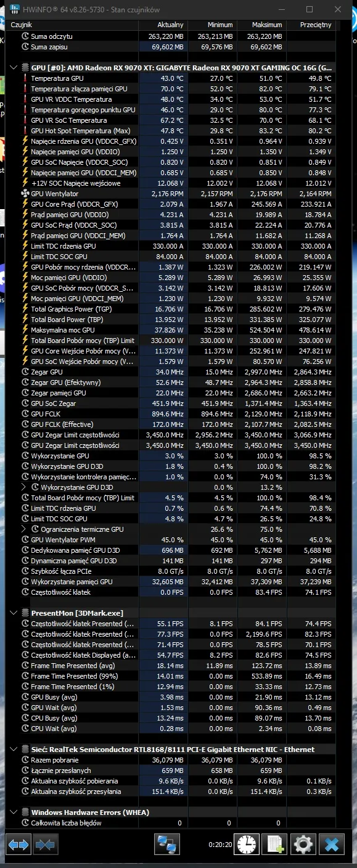Click circle icon of GPU SoC Zegar

[25, 403]
